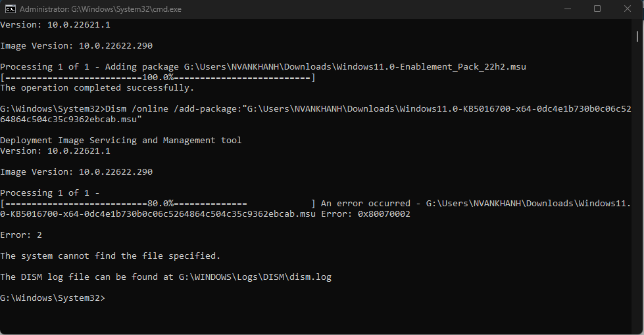This screenshot has height=335, width=644.
Task: Click the lower 'Image Version: 10.0.22622.290' line
Action: coord(76,172)
